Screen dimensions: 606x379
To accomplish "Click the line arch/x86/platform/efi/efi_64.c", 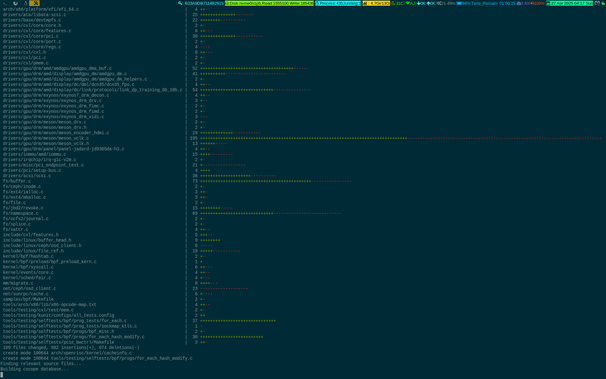I will (41, 9).
